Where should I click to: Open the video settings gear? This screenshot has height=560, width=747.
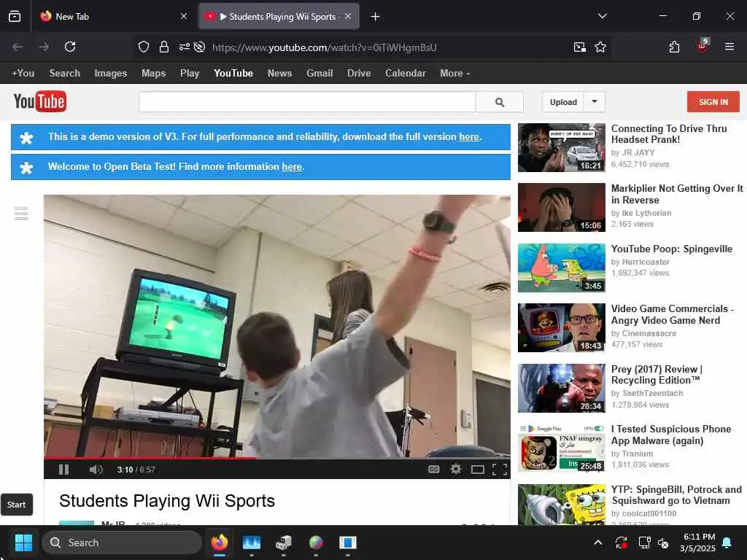coord(455,470)
